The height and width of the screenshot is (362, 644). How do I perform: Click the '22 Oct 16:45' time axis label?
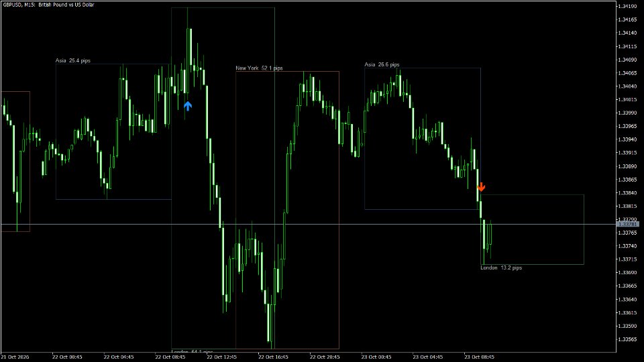pos(273,357)
